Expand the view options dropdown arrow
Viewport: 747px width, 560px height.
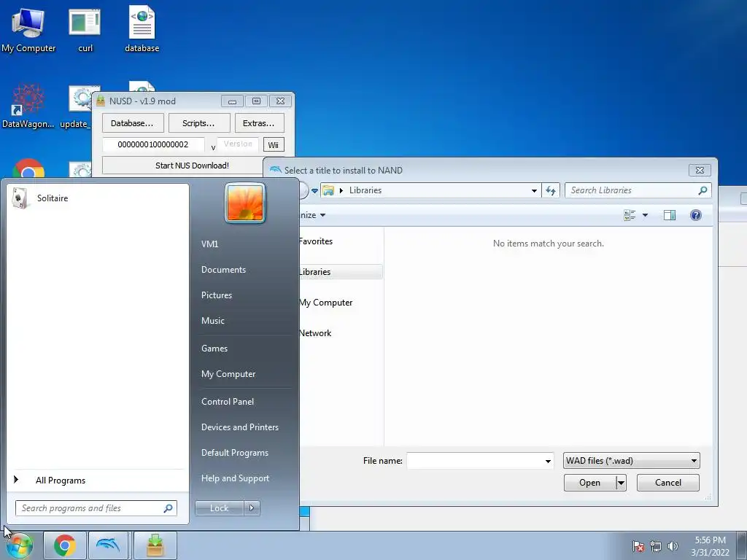tap(645, 215)
